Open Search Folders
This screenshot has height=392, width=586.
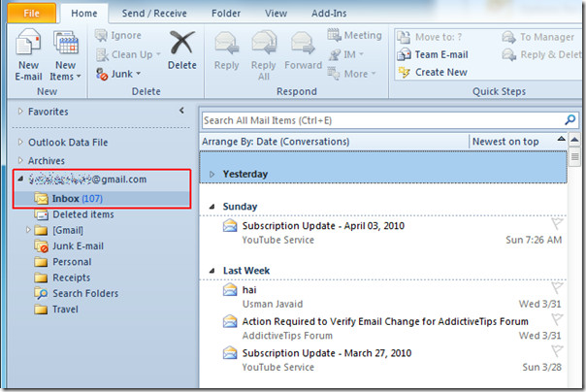click(76, 293)
